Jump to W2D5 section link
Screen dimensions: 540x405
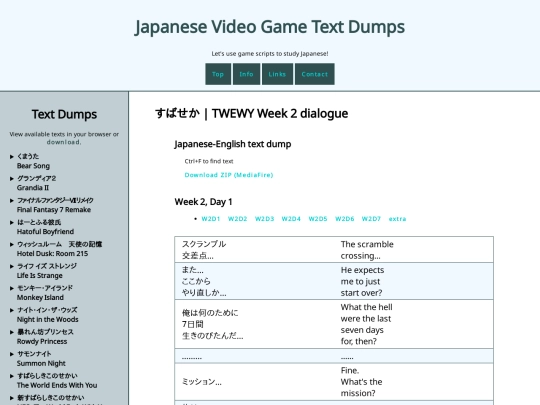pyautogui.click(x=318, y=219)
